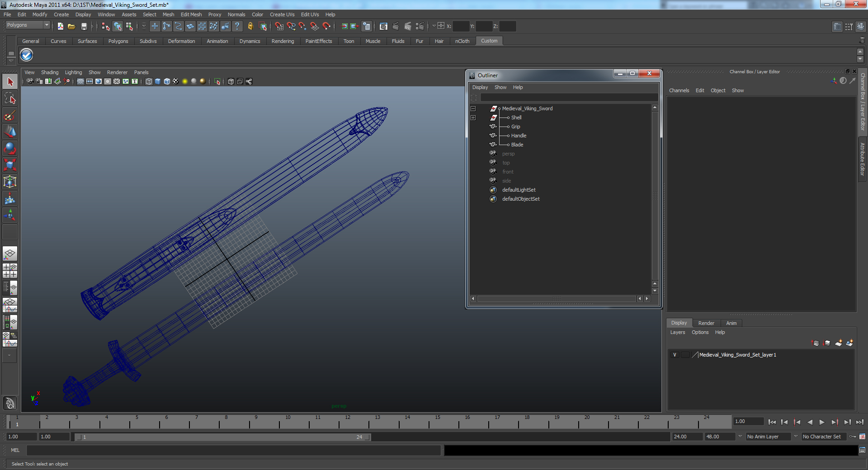The image size is (868, 470).
Task: Select the Scale tool icon
Action: pos(10,165)
